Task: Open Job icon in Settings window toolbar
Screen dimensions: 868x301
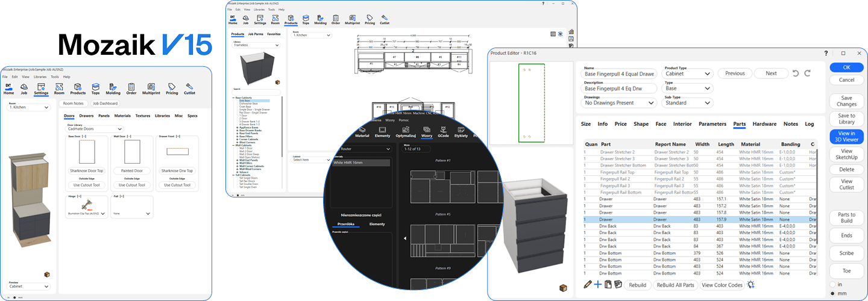Action: coord(24,90)
